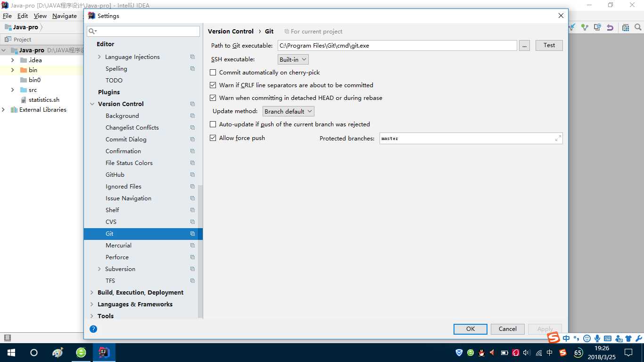This screenshot has width=644, height=362.
Task: Click the expand icon in Protected branches field
Action: point(558,138)
